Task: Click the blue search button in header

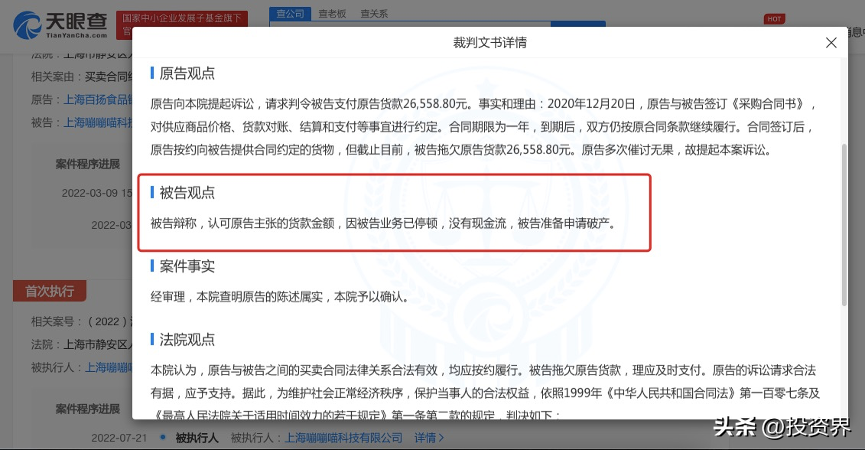Action: point(578,24)
